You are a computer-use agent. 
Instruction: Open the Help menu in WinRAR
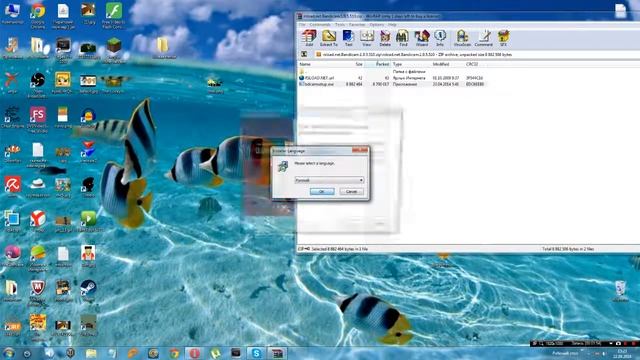tap(392, 24)
